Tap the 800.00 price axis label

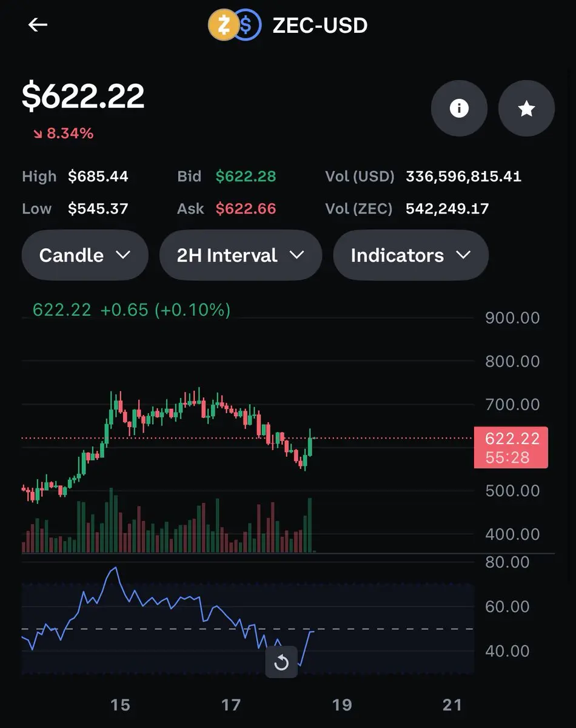(512, 362)
